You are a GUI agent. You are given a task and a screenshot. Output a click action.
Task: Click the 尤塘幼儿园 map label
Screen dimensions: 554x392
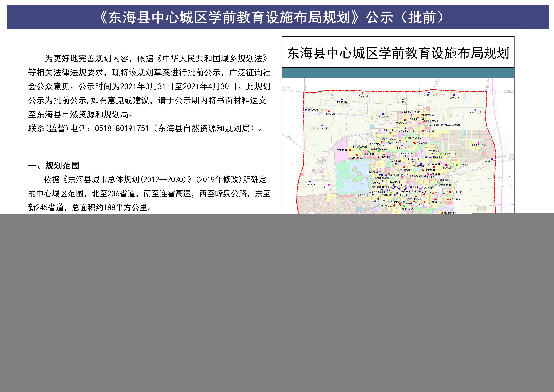pyautogui.click(x=310, y=184)
